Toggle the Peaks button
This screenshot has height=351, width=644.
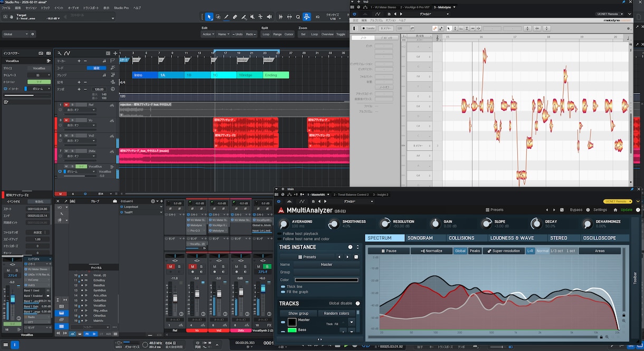475,251
